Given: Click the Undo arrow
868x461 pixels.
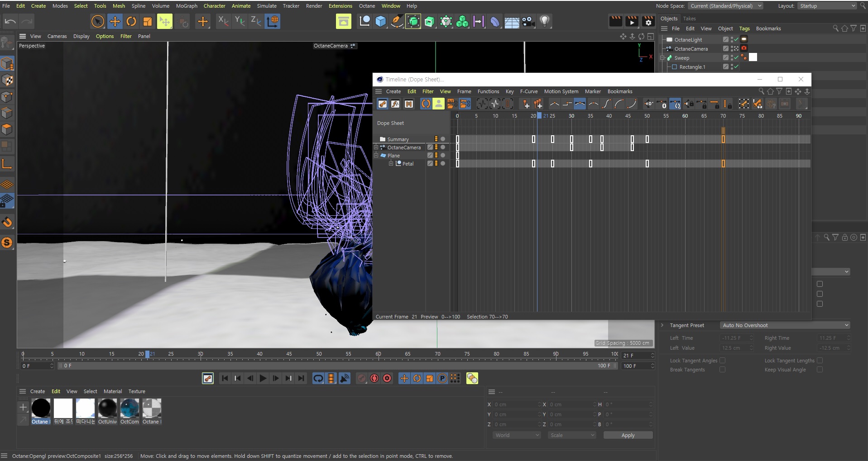Looking at the screenshot, I should [x=10, y=21].
